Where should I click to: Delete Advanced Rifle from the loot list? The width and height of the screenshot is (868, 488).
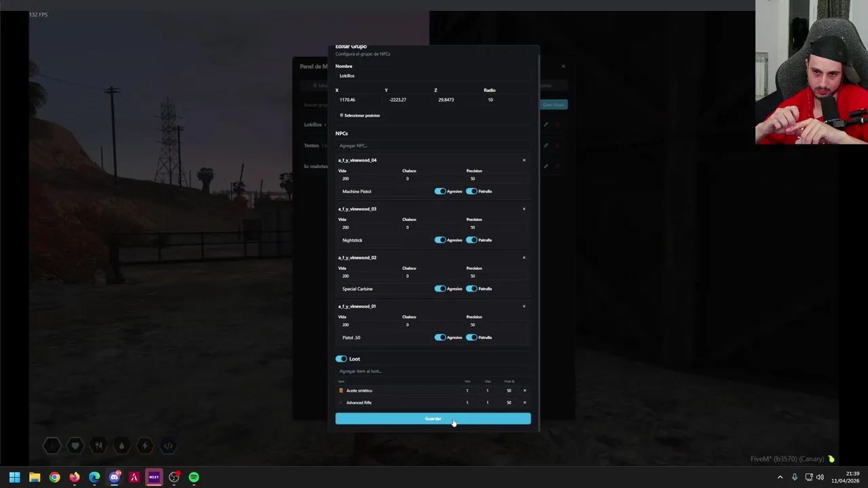pos(524,403)
